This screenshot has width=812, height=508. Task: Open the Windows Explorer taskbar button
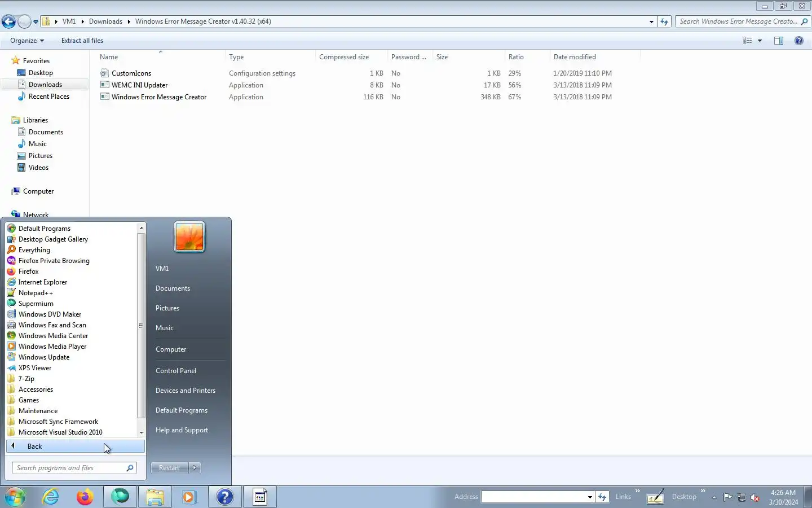(155, 497)
